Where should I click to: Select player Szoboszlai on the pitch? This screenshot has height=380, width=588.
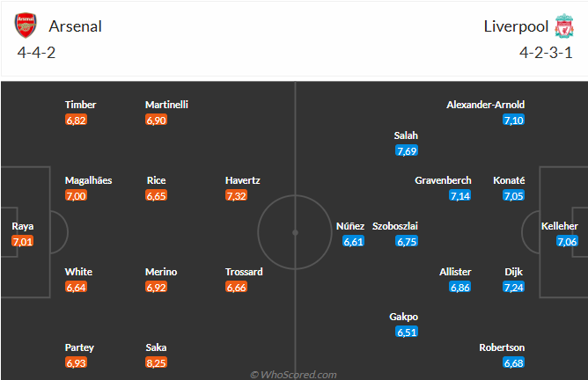(395, 226)
